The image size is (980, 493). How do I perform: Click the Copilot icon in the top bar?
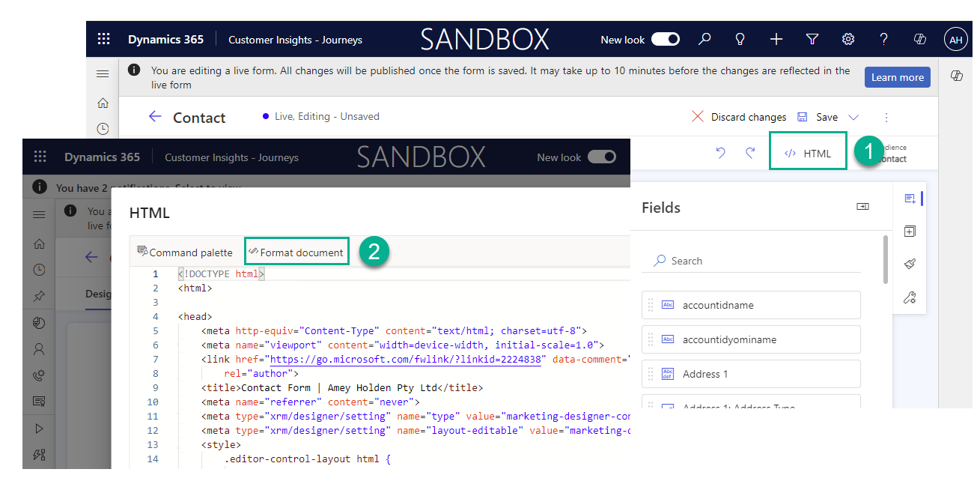(919, 38)
